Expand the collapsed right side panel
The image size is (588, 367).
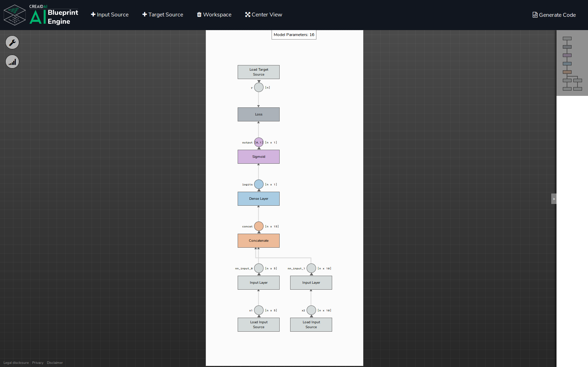[x=554, y=198]
